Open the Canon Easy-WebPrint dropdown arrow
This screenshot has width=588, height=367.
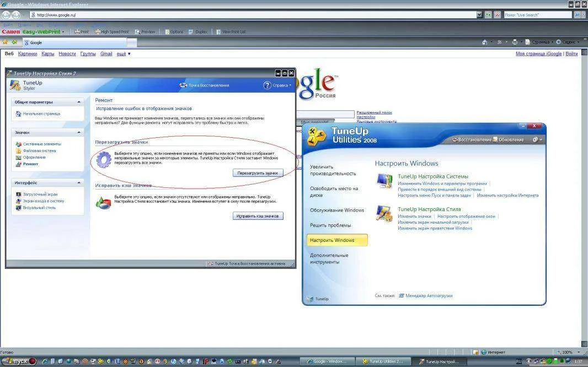[x=63, y=32]
